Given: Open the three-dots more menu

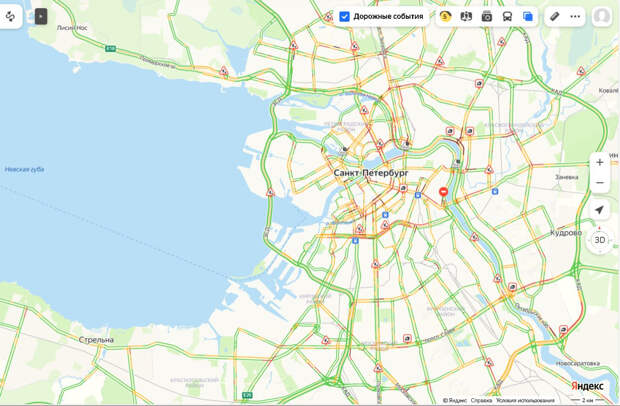Looking at the screenshot, I should pos(575,17).
